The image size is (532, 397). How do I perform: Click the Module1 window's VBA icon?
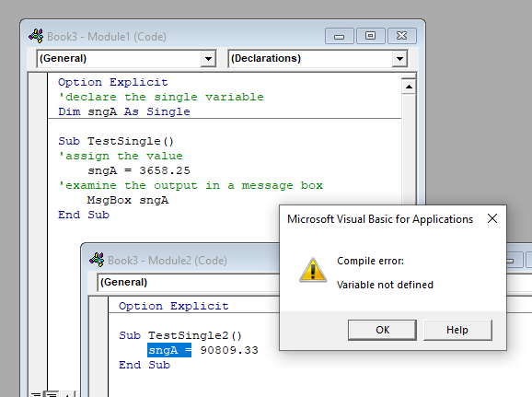(x=36, y=36)
